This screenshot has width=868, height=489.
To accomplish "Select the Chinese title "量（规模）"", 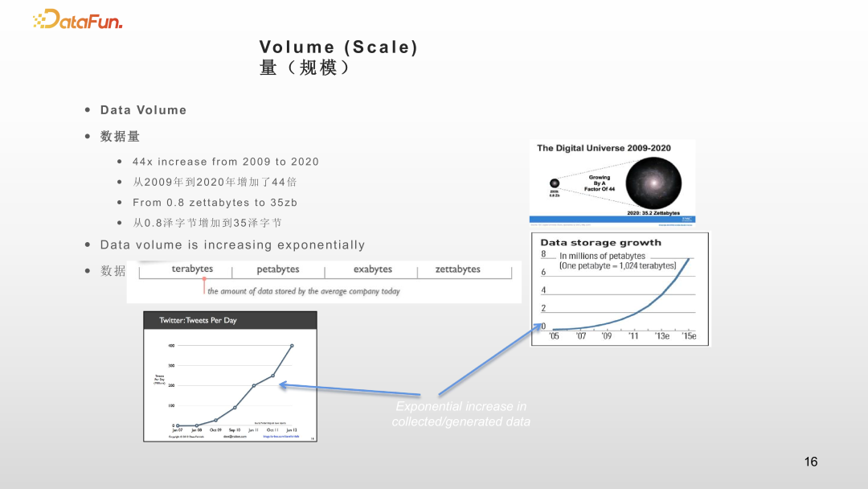I will coord(305,68).
